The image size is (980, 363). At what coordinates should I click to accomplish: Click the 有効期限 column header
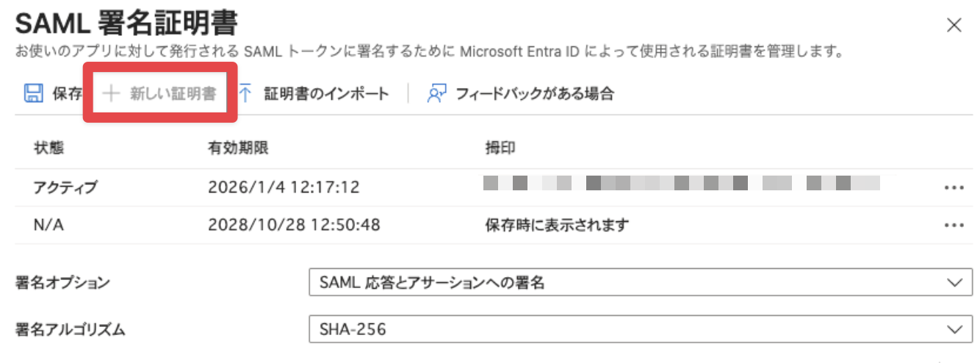pos(238,148)
